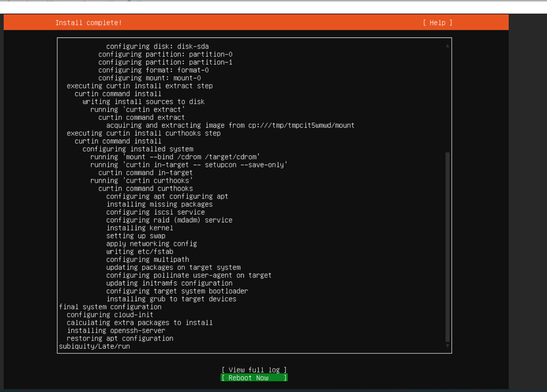Select 'executing curtin install curthooks step' line
Image resolution: width=547 pixels, height=392 pixels.
click(143, 133)
